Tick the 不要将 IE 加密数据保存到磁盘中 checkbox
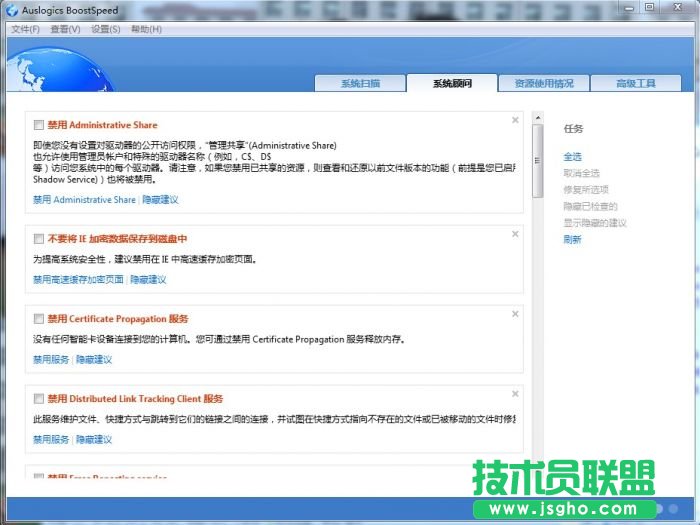 pyautogui.click(x=39, y=239)
